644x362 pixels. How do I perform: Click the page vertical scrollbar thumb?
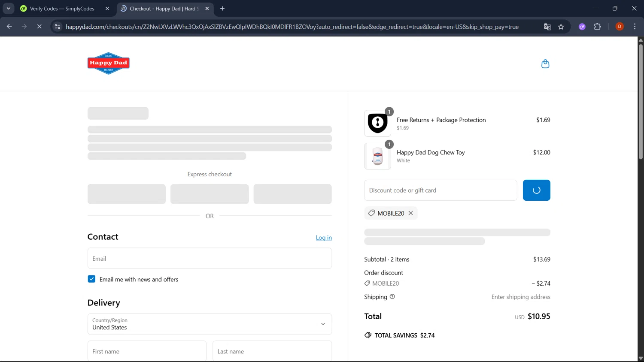pyautogui.click(x=641, y=101)
